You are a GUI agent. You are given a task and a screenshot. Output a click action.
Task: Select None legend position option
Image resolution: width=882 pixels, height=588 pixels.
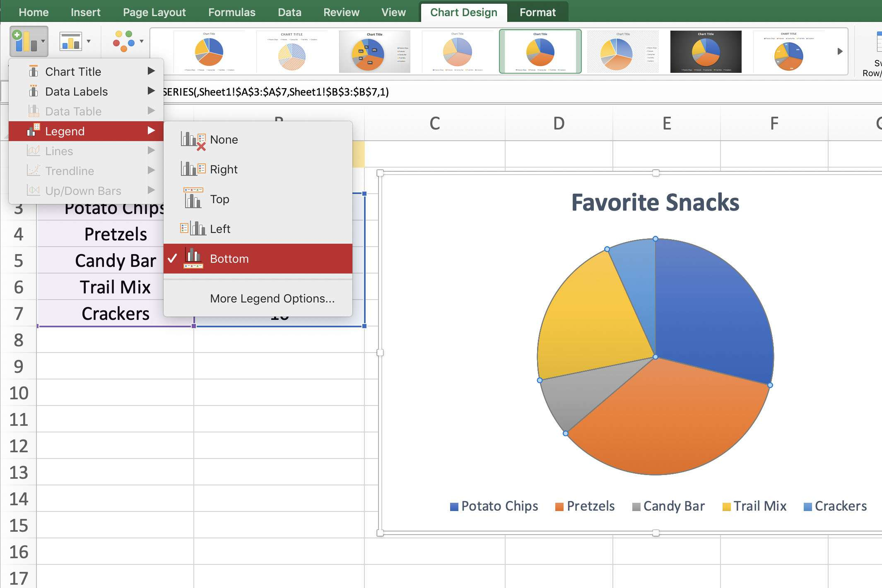tap(224, 139)
